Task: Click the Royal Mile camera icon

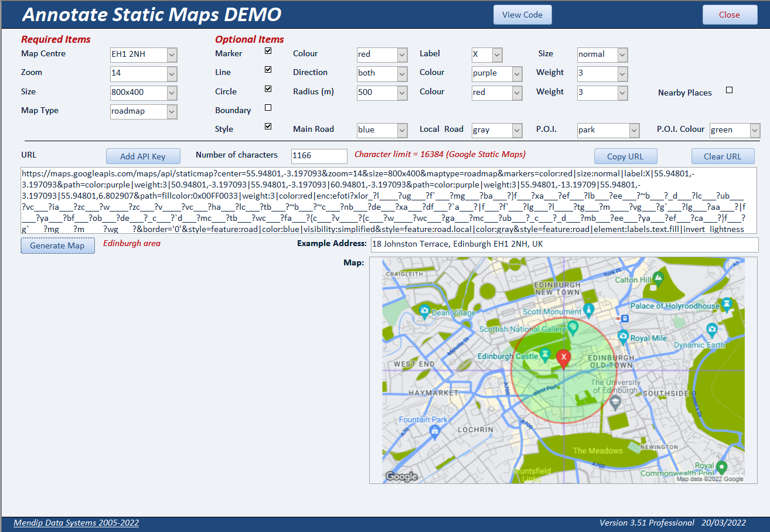Action: click(623, 337)
